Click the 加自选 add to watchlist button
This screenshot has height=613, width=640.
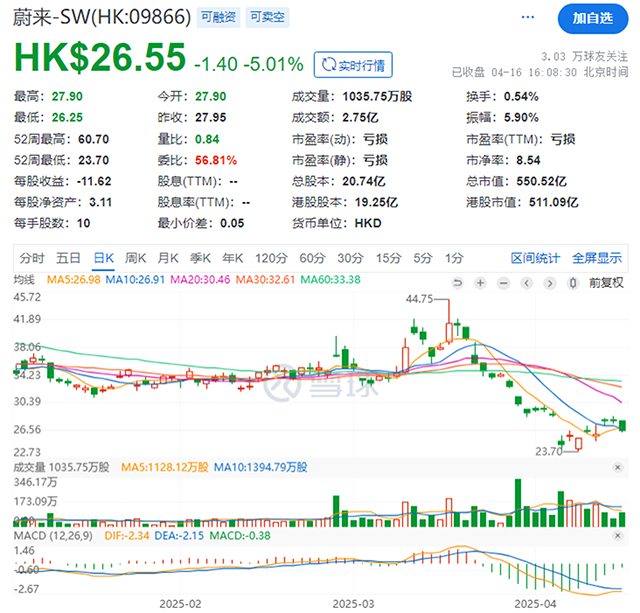pyautogui.click(x=593, y=18)
